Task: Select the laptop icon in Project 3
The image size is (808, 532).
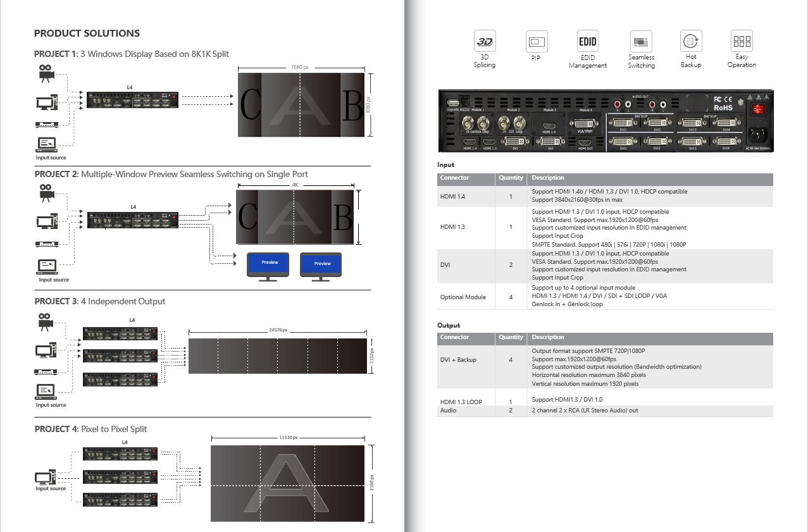Action: coord(46,392)
